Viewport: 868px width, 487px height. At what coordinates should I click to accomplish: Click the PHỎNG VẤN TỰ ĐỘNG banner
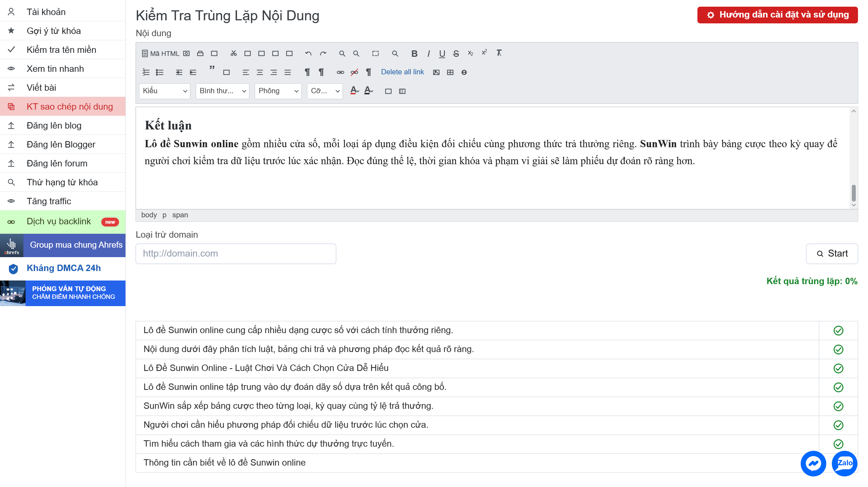click(63, 293)
